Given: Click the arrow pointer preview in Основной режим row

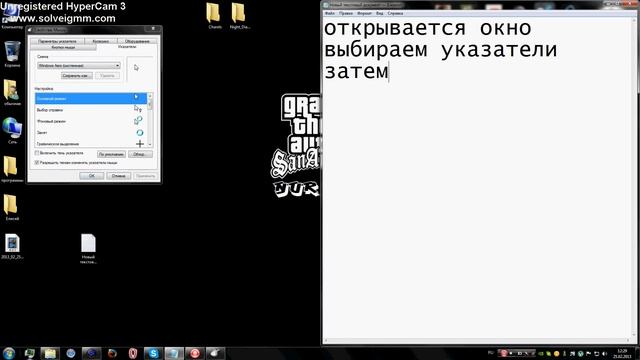Looking at the screenshot, I should point(136,97).
